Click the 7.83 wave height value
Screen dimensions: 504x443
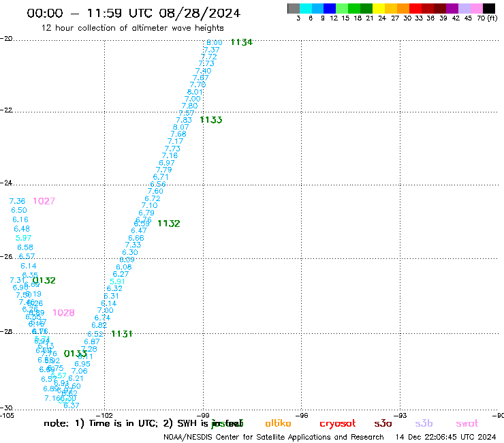click(184, 120)
